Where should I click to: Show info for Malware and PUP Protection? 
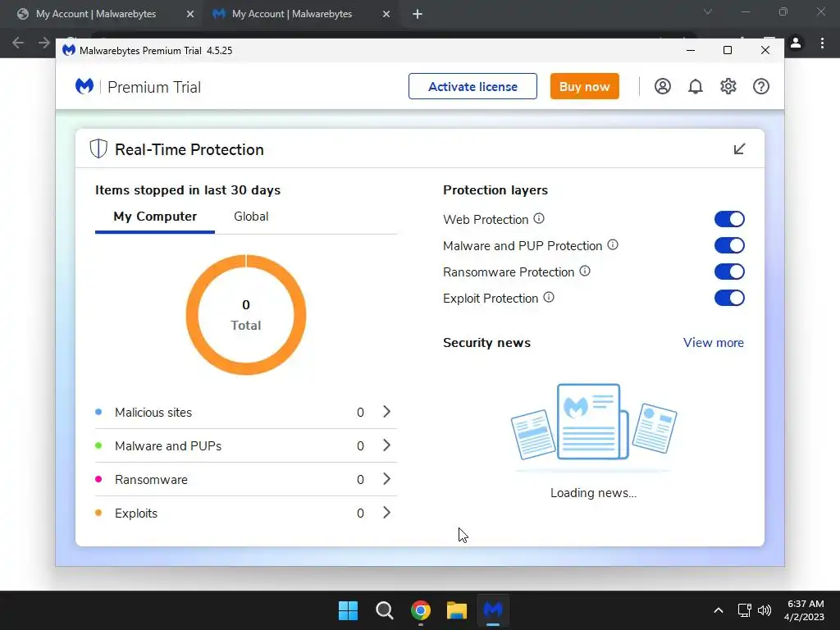(613, 244)
